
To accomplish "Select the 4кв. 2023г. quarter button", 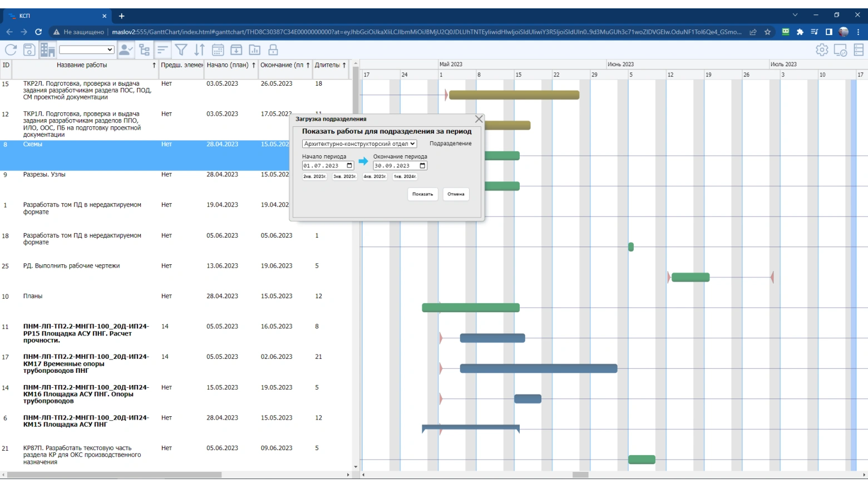I will pyautogui.click(x=374, y=176).
